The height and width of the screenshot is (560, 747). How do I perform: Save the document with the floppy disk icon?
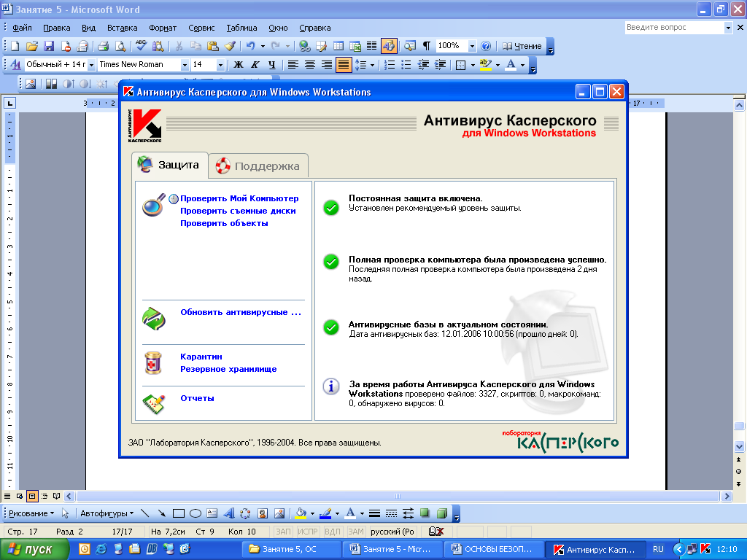pos(49,46)
